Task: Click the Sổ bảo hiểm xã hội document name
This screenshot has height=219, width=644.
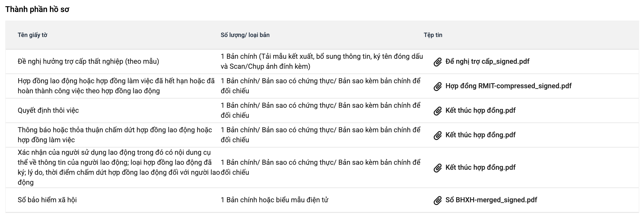Action: (47, 200)
